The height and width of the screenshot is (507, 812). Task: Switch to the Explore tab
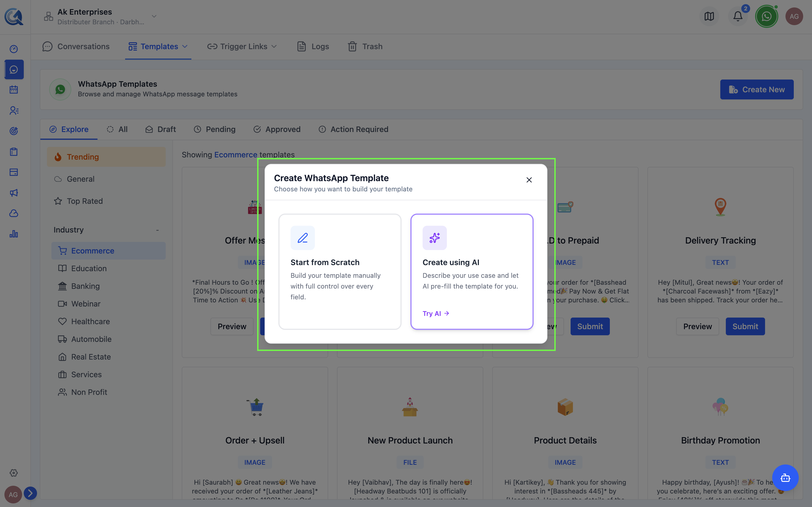tap(69, 129)
